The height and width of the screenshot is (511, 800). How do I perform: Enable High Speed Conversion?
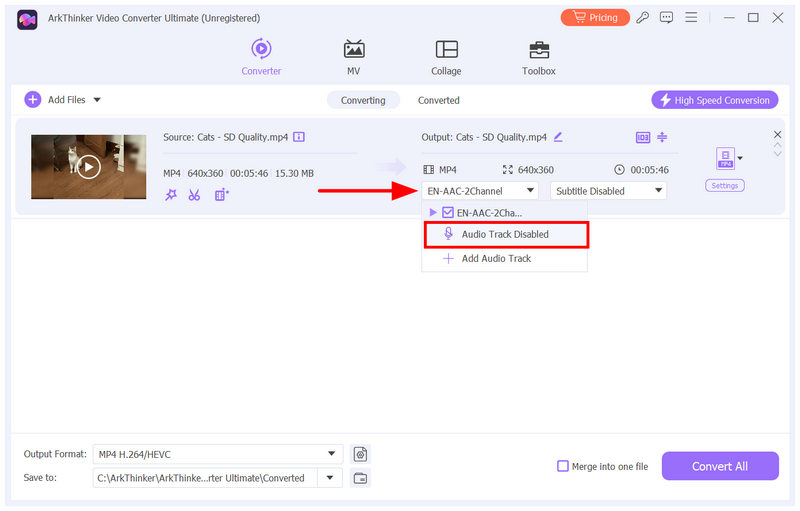click(715, 100)
